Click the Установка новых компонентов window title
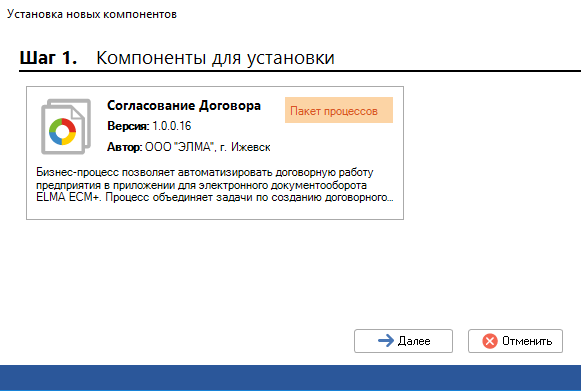 (92, 14)
